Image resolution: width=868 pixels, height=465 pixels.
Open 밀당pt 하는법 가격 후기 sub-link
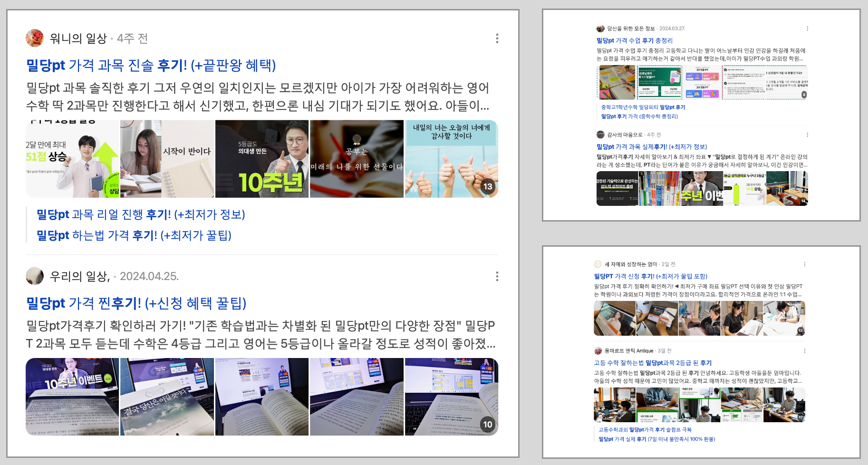click(134, 235)
